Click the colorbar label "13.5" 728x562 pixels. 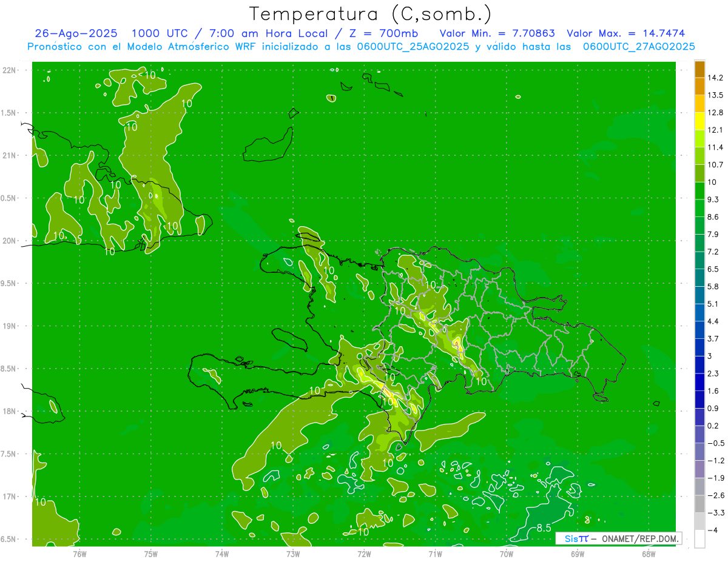(716, 95)
